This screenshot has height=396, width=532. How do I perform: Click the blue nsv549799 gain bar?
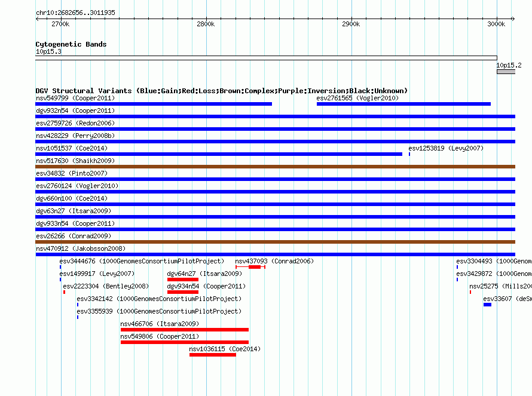(154, 104)
